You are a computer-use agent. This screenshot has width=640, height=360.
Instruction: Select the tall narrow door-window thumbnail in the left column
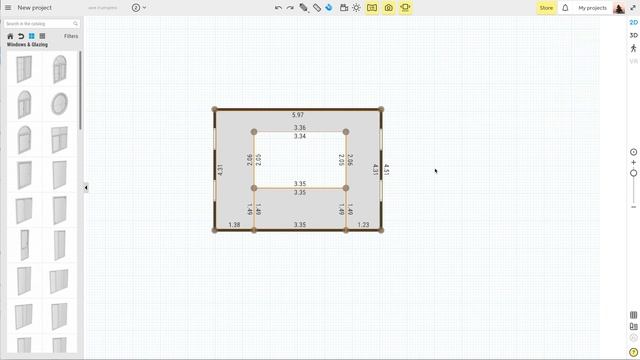(x=24, y=245)
